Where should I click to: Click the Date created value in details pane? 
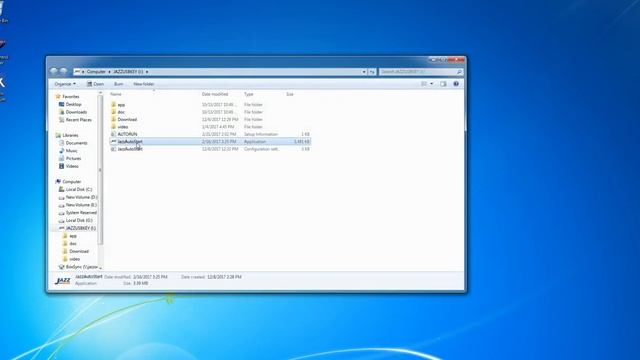coord(224,277)
